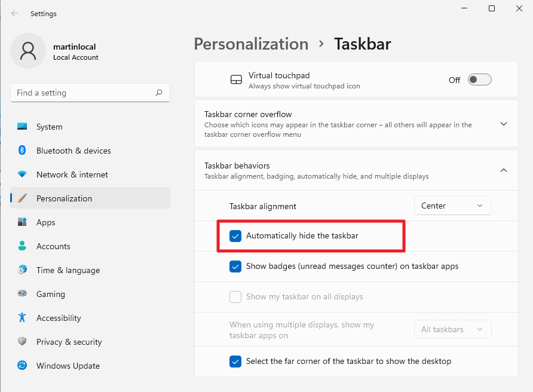Click the Windows Update refresh icon
This screenshot has width=533, height=392.
(x=22, y=366)
